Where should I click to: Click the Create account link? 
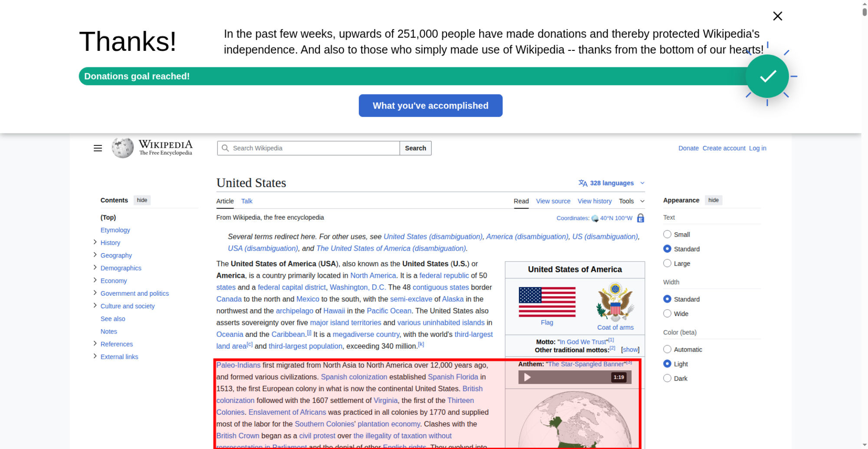tap(723, 148)
